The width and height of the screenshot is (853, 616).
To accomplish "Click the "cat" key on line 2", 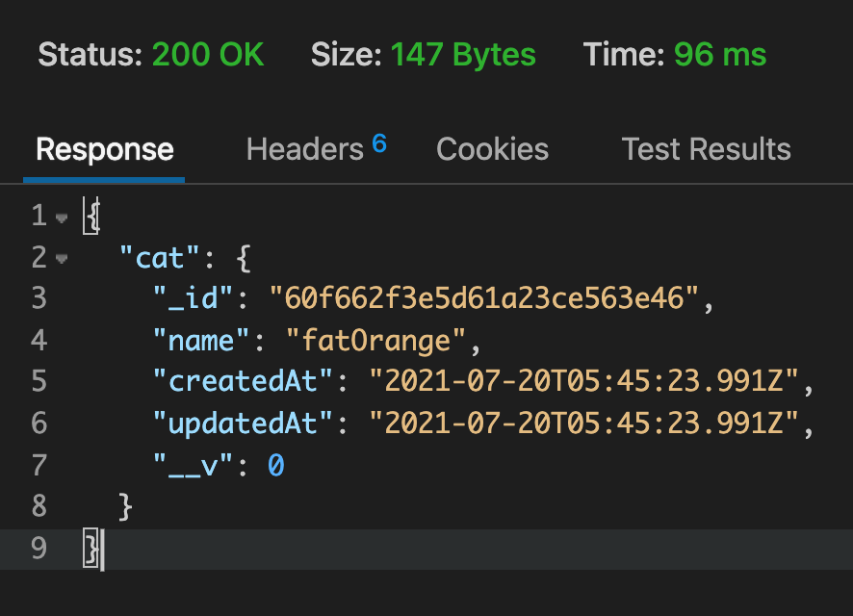I will pyautogui.click(x=160, y=258).
